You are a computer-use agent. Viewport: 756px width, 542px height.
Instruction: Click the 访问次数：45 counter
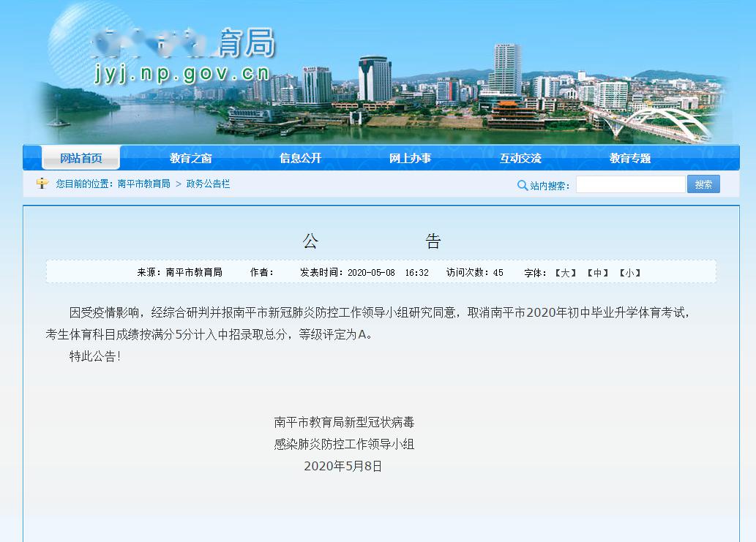474,273
